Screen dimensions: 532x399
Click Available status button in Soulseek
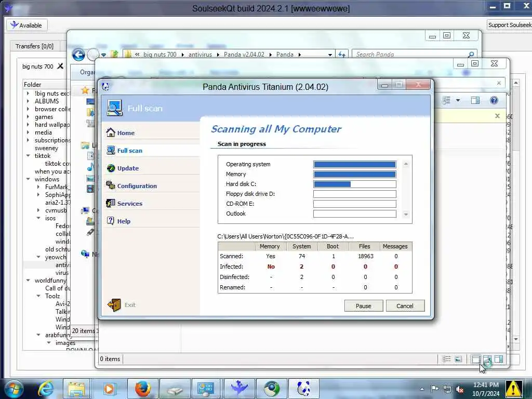27,25
